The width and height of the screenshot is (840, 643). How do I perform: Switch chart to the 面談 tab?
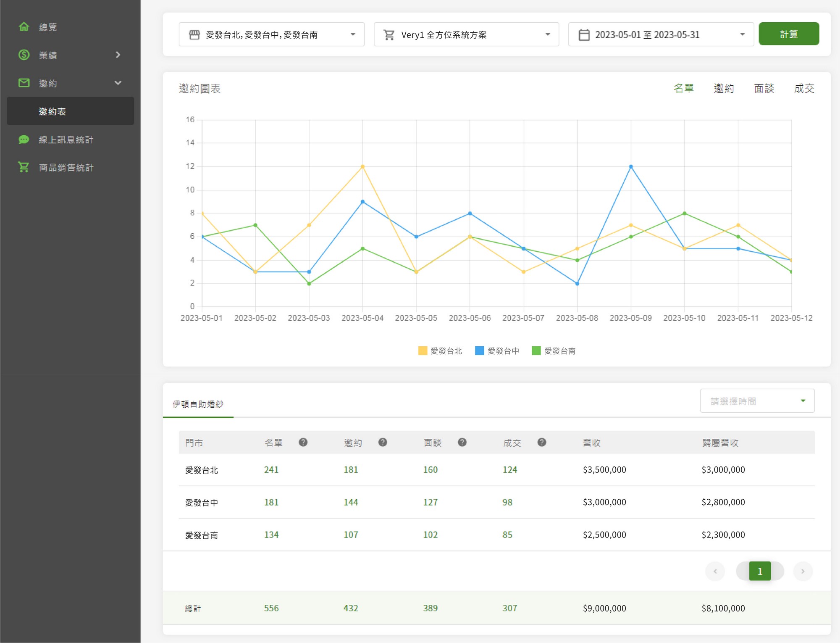point(764,88)
